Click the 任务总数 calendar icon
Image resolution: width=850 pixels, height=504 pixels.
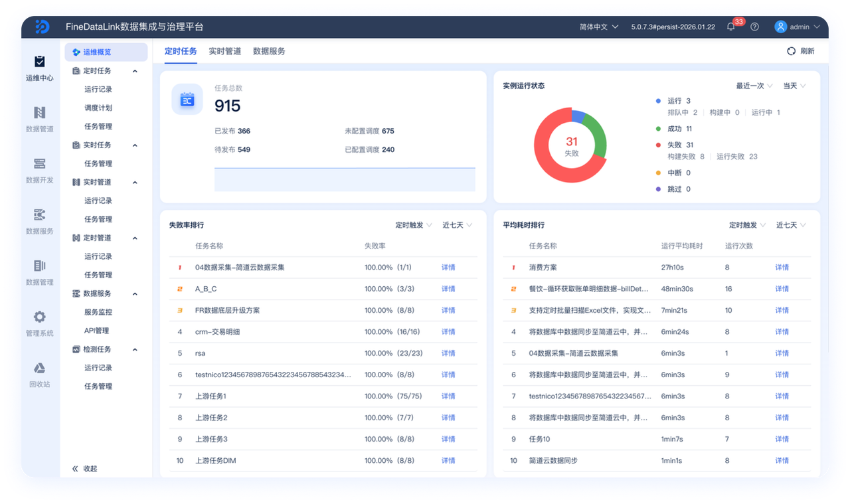click(187, 99)
